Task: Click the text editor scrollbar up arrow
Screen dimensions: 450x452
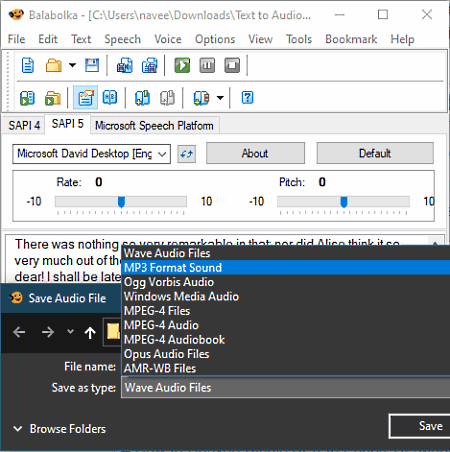Action: pyautogui.click(x=435, y=242)
